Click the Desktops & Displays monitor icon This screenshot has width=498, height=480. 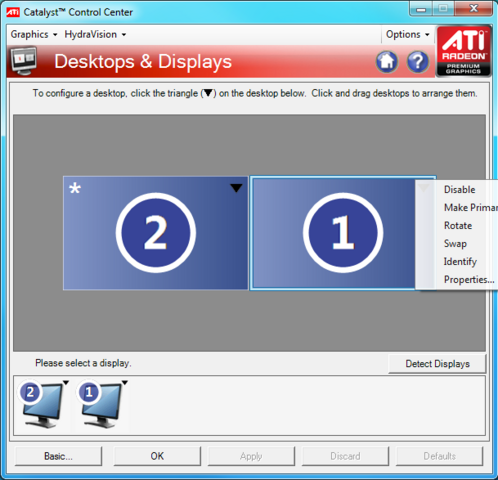(x=23, y=61)
